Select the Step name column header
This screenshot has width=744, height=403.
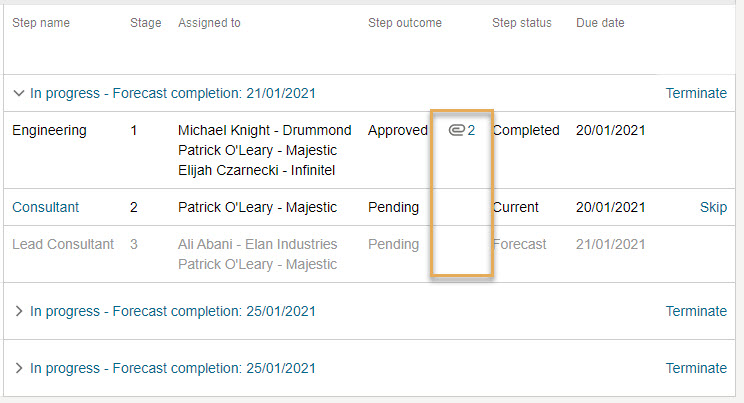[41, 23]
